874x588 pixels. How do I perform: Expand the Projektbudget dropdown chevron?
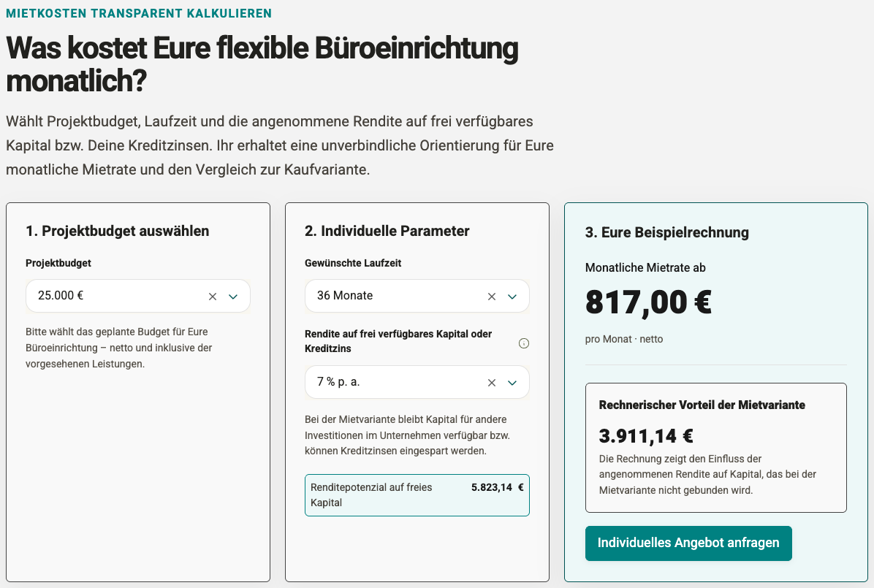click(x=233, y=297)
